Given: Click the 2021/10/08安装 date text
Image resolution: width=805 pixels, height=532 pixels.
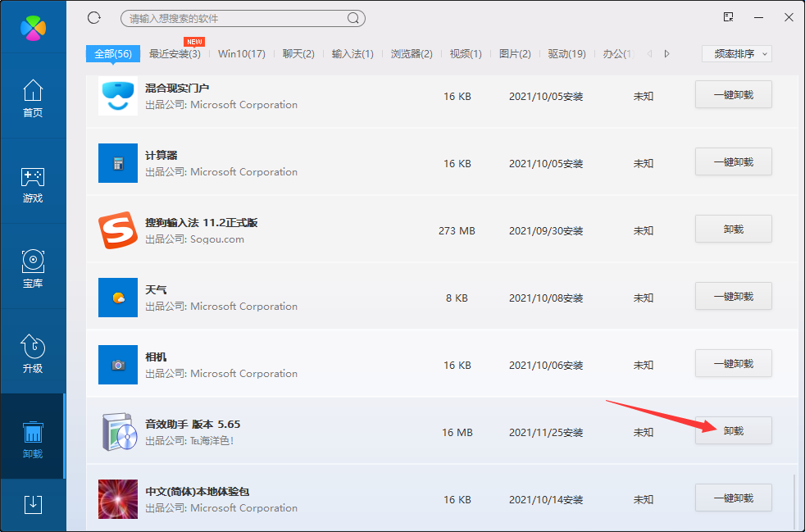Looking at the screenshot, I should click(x=546, y=298).
